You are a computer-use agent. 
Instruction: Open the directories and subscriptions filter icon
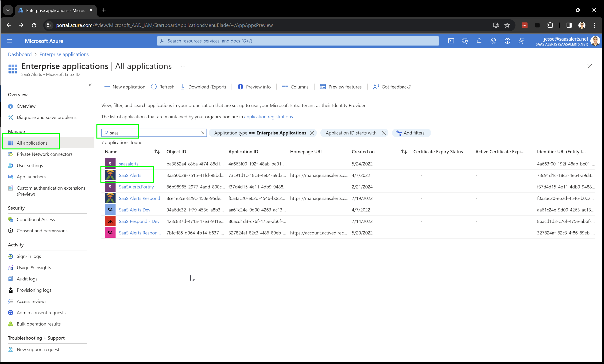coord(465,41)
